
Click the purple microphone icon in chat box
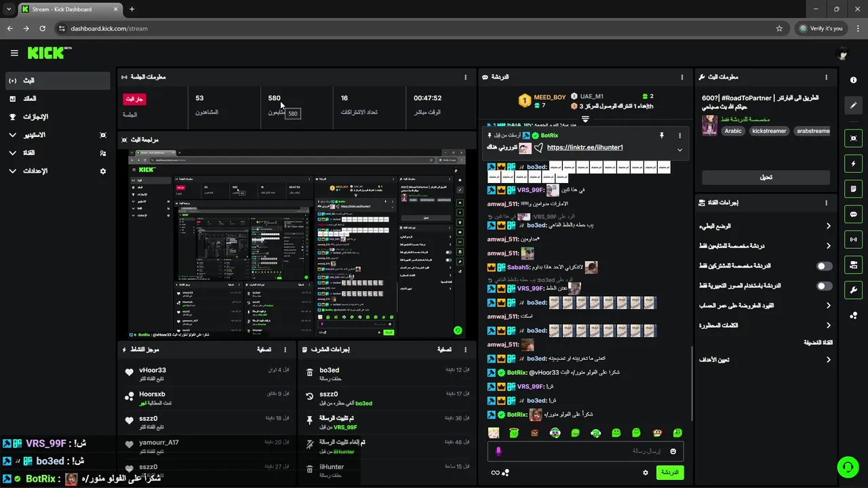coord(498,451)
